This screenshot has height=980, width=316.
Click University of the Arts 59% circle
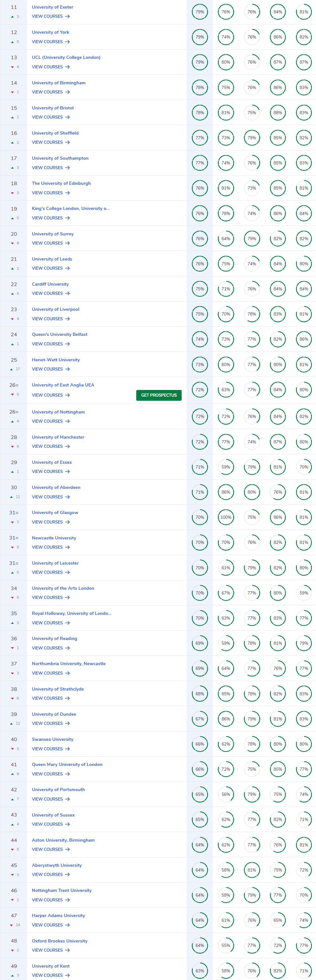(x=304, y=593)
